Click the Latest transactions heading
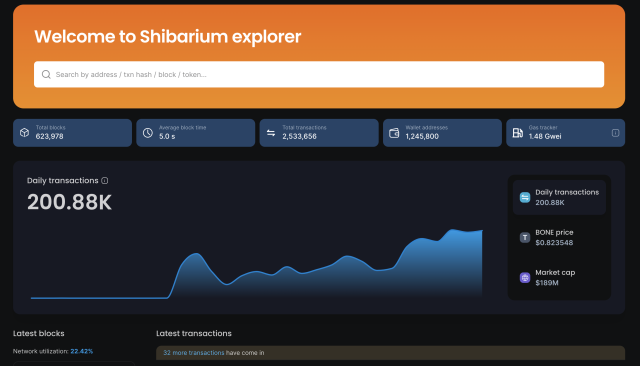640x366 pixels. click(x=194, y=333)
